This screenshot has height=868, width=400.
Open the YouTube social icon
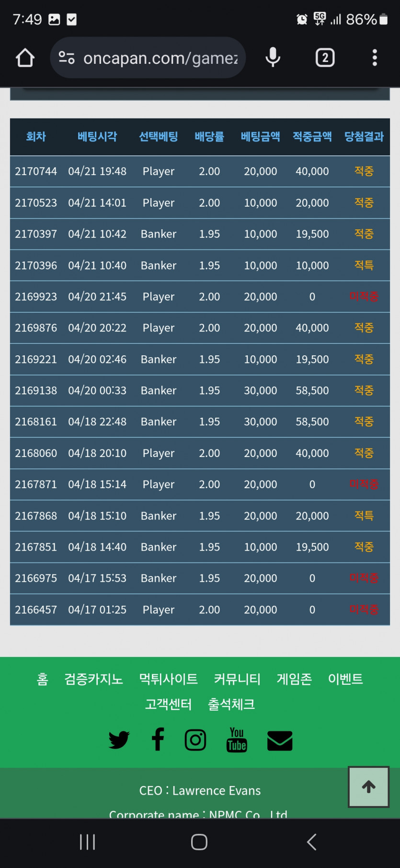click(x=237, y=740)
